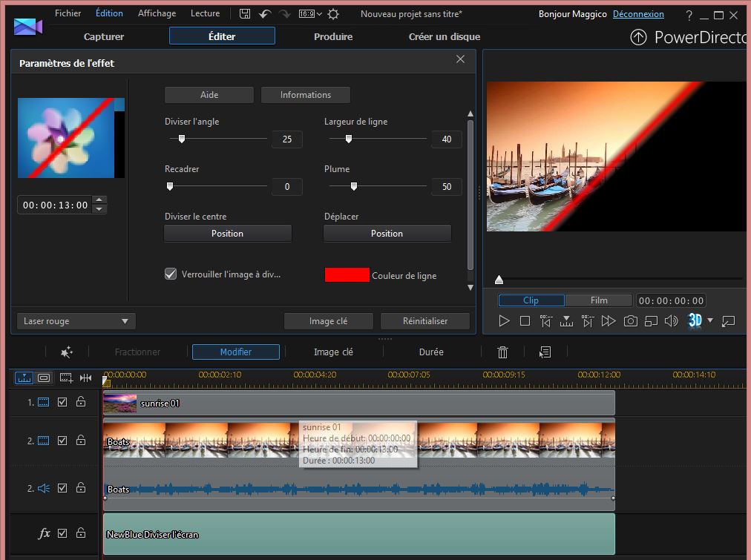The width and height of the screenshot is (751, 560).
Task: Disable video track 1 checkbox
Action: coord(62,402)
